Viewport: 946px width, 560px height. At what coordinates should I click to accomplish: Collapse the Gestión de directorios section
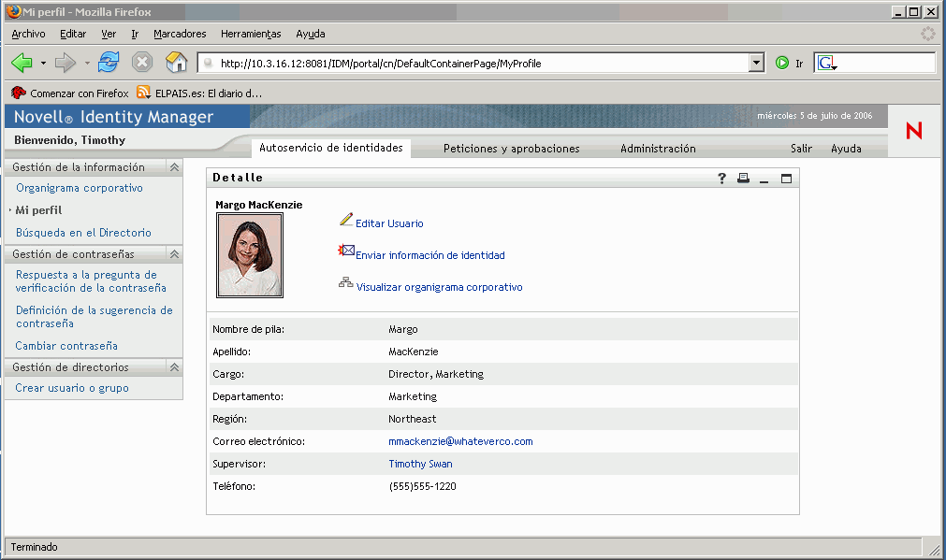point(174,367)
